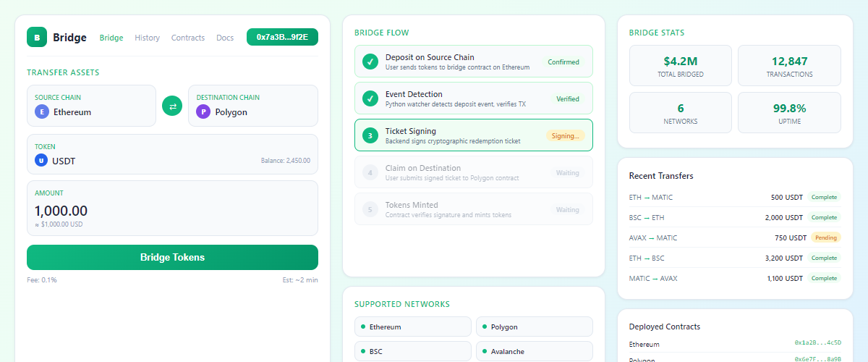This screenshot has height=362, width=868.
Task: Click the purple Polygon chain icon
Action: (x=203, y=112)
